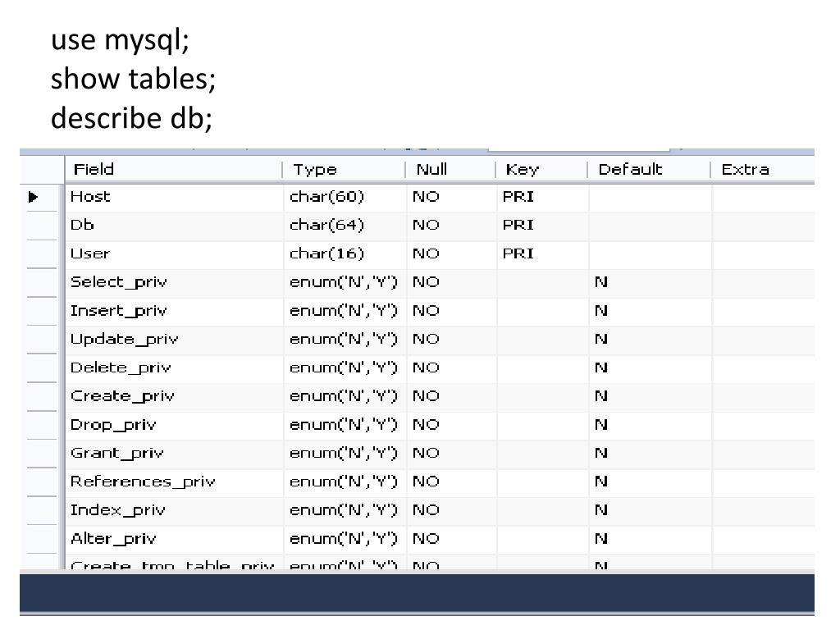Sort by the Field column header
The height and width of the screenshot is (630, 840).
[x=94, y=170]
